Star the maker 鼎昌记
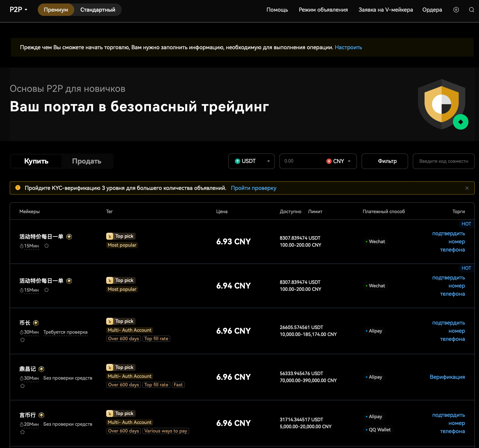The image size is (479, 448). pyautogui.click(x=23, y=386)
